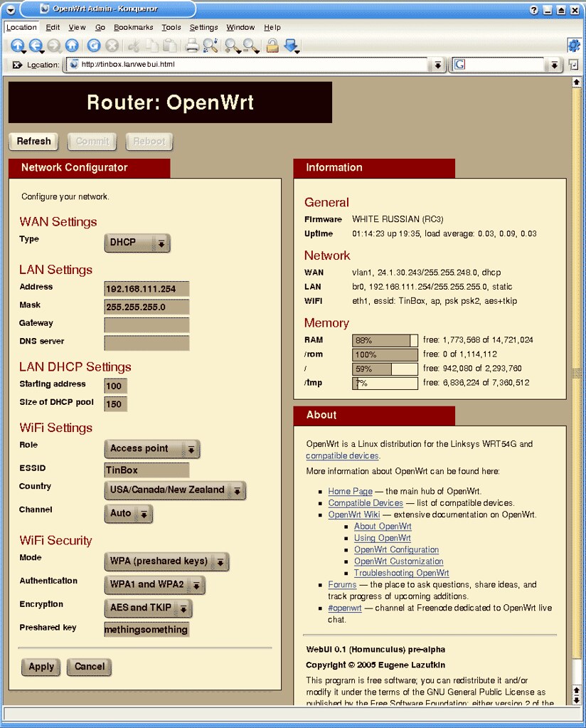The height and width of the screenshot is (728, 586).
Task: Open the Channel Auto dropdown
Action: 128,513
